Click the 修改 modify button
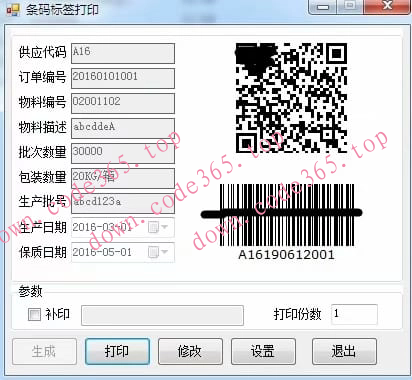The height and width of the screenshot is (380, 412). [190, 351]
